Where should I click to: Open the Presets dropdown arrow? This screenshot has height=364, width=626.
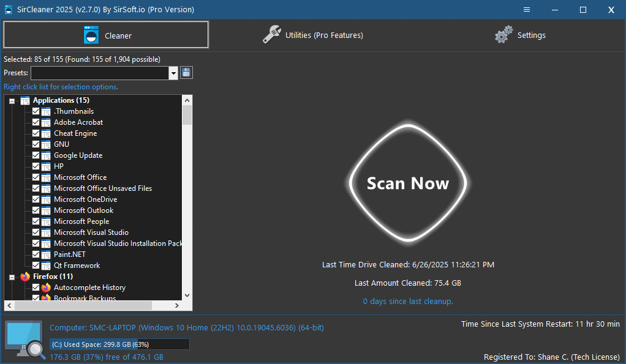click(173, 73)
